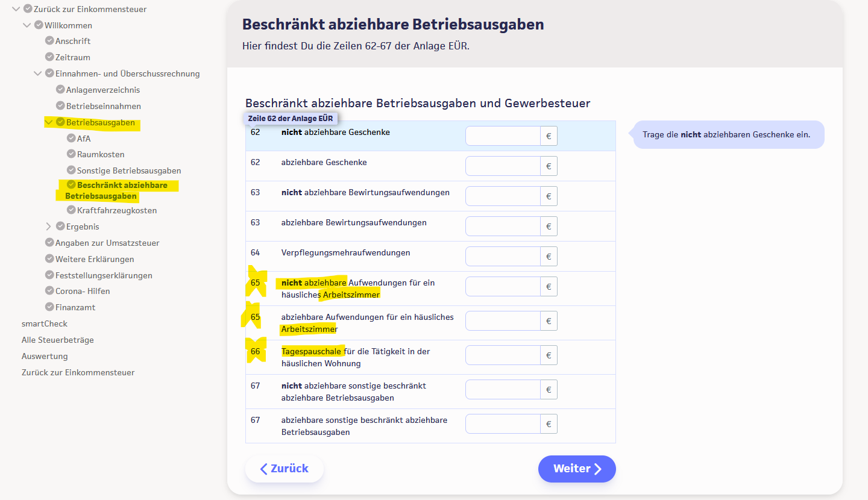Click status checkmark icon beside Anlagenverzeichnis

60,90
